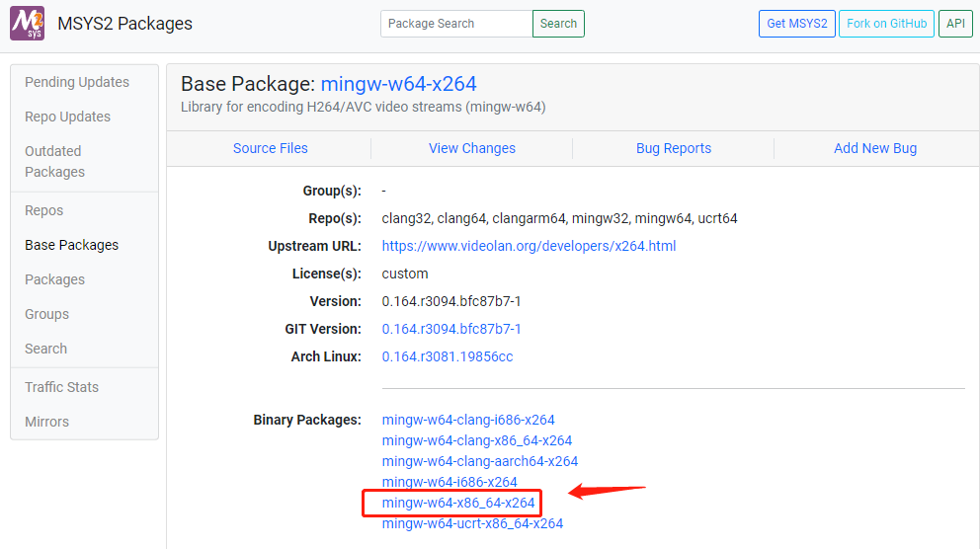Open the videolan.org upstream URL
This screenshot has width=980, height=549.
pos(529,246)
